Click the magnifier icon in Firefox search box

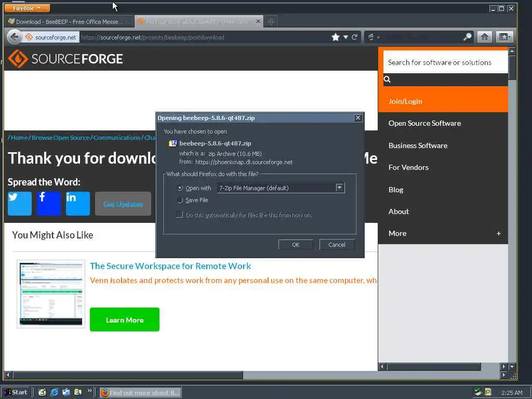pyautogui.click(x=467, y=37)
